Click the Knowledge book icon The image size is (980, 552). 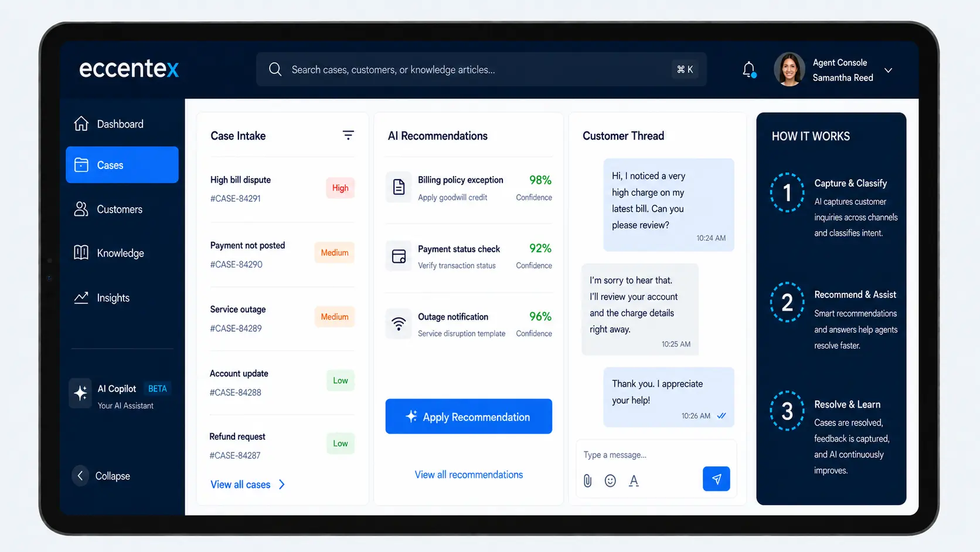click(x=81, y=252)
